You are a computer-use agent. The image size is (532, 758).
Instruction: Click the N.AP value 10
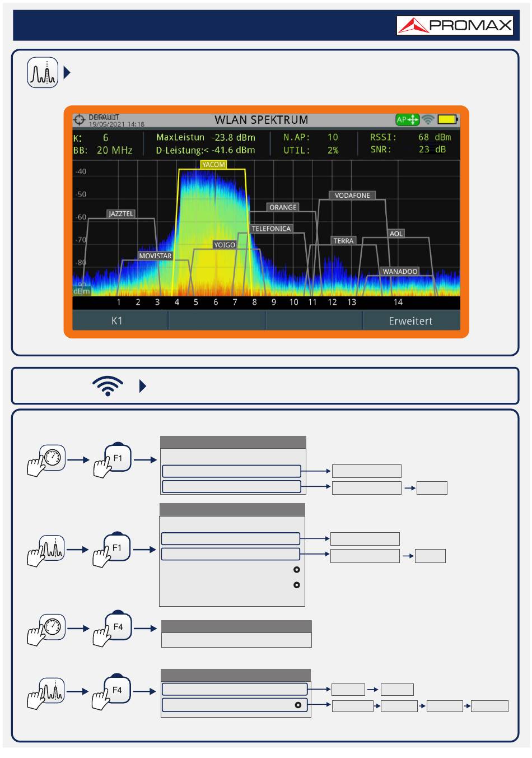(333, 137)
